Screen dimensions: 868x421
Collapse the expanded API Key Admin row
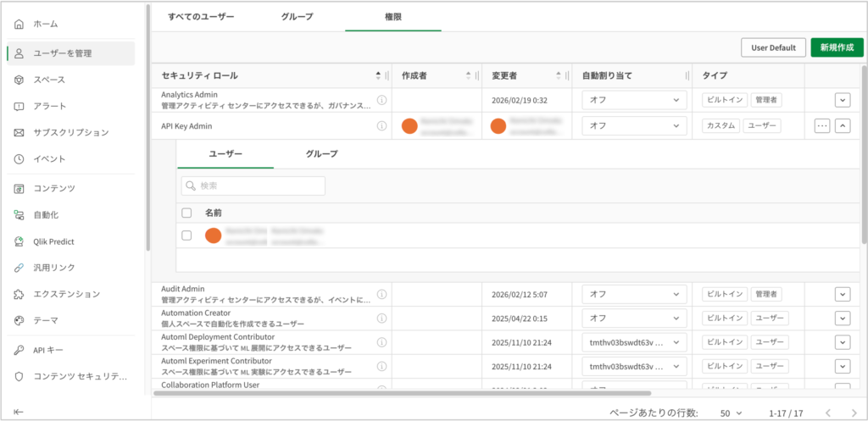coord(842,126)
